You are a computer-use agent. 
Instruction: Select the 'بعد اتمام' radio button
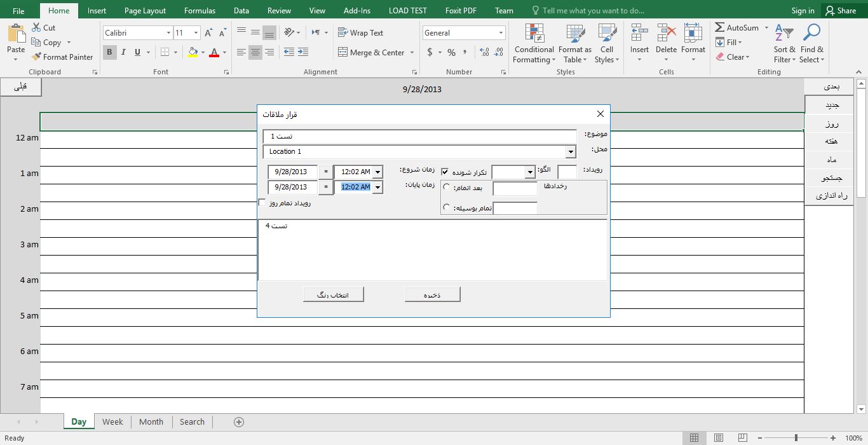click(x=447, y=188)
